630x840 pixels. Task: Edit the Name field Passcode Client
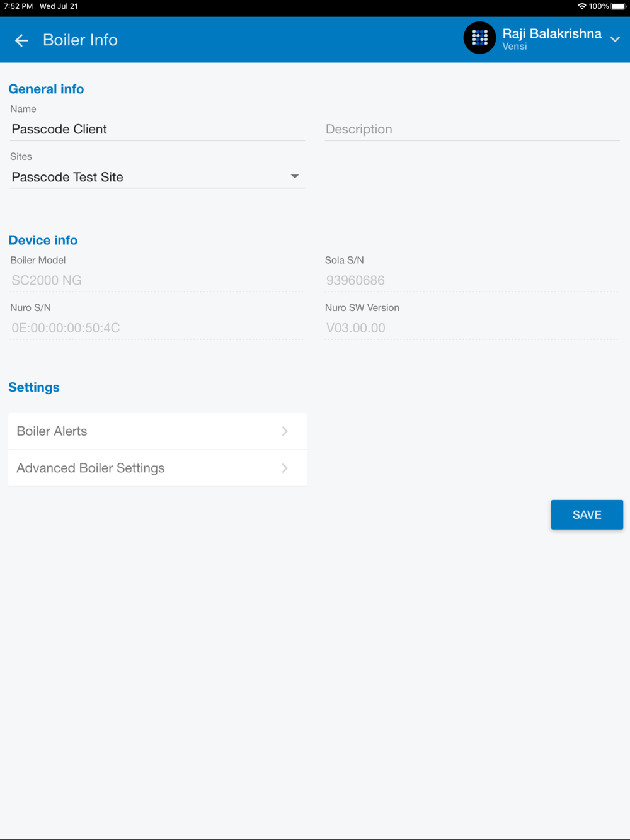[x=157, y=129]
